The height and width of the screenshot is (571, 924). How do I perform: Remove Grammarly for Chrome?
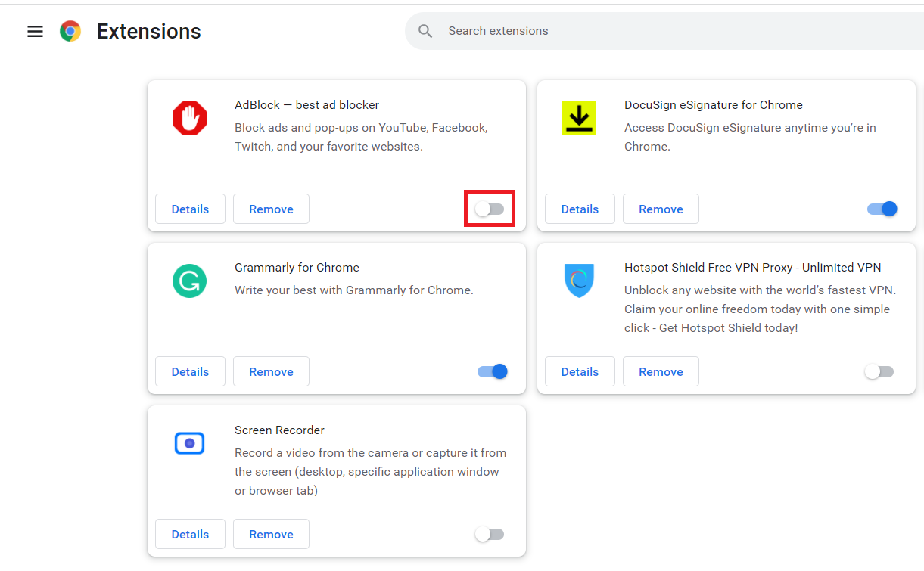pos(271,371)
